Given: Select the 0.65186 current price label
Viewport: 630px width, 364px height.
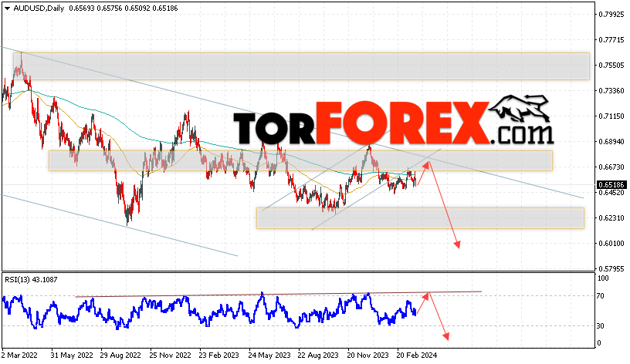Looking at the screenshot, I should [x=610, y=185].
